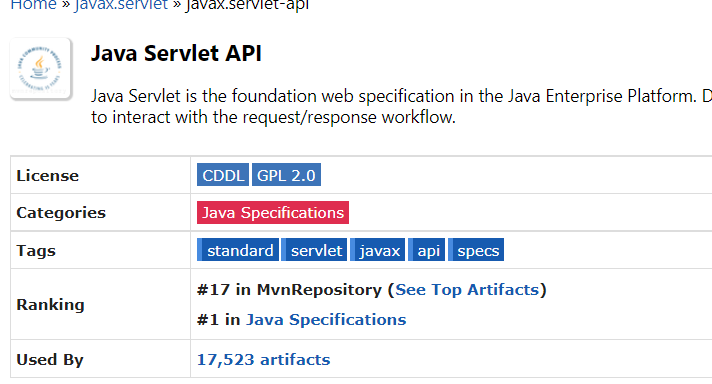Click the standard tag

[238, 250]
